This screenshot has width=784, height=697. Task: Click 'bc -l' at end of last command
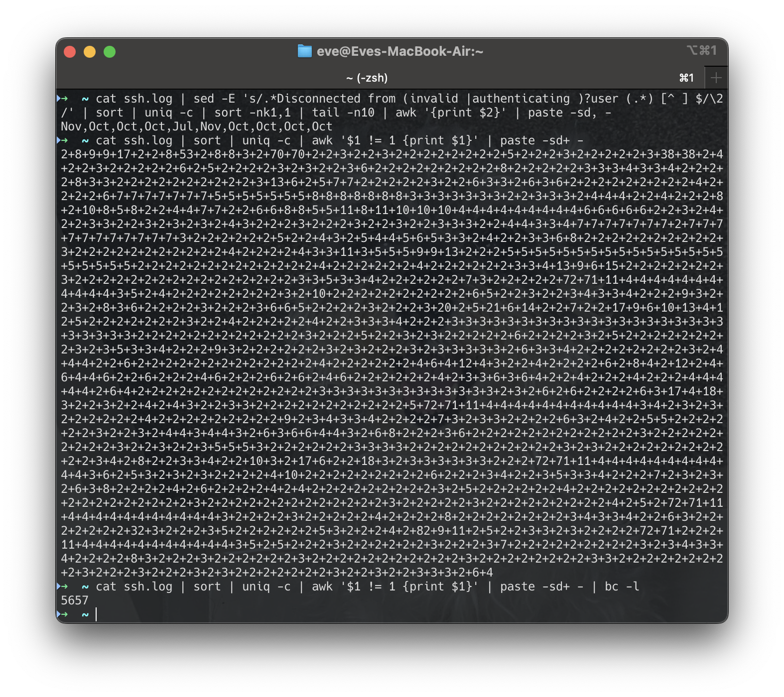pos(622,586)
